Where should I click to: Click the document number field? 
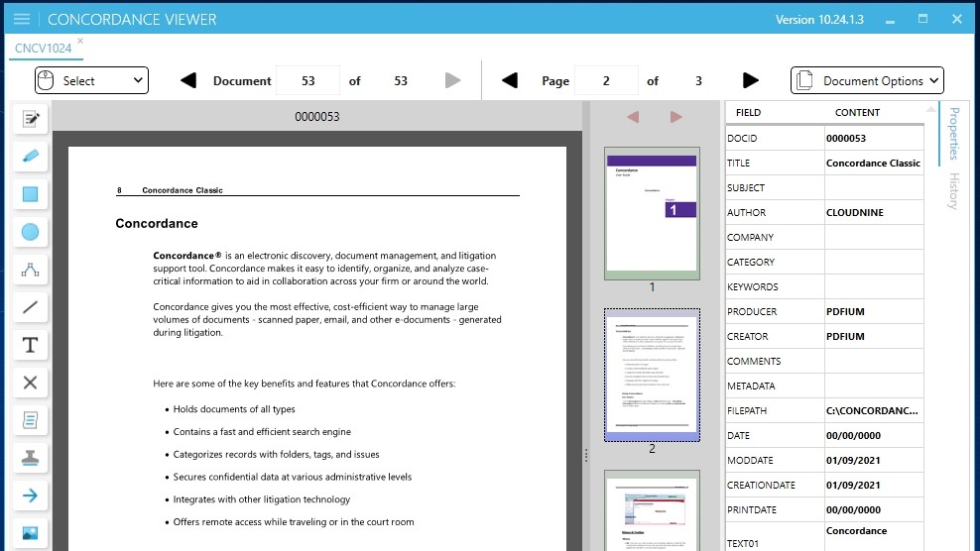coord(308,80)
